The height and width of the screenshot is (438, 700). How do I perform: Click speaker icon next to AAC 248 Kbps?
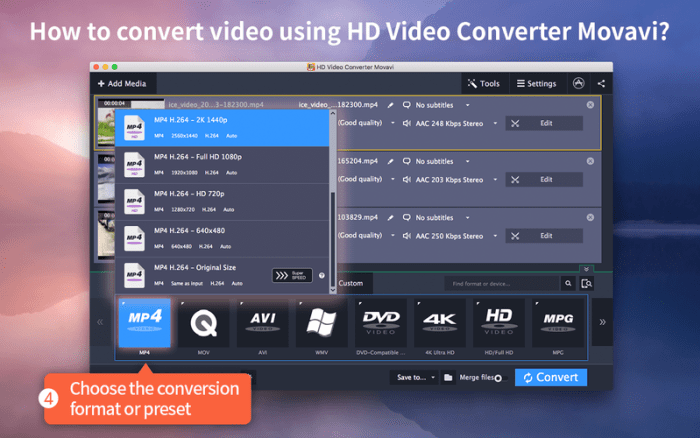pos(407,123)
